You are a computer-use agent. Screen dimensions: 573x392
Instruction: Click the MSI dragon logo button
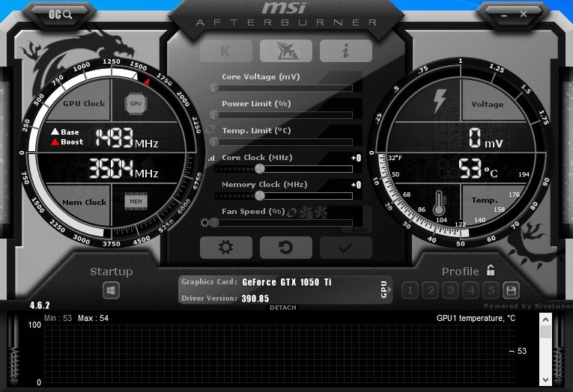click(x=285, y=50)
